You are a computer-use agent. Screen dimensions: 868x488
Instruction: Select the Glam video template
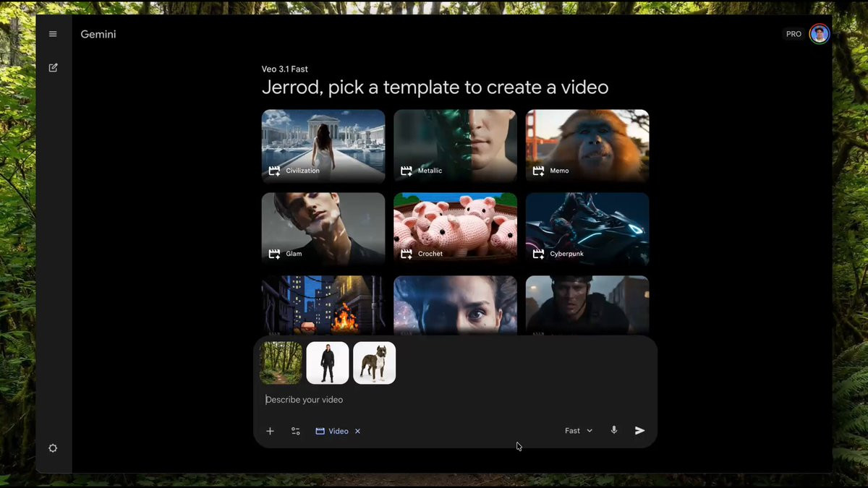click(x=323, y=228)
